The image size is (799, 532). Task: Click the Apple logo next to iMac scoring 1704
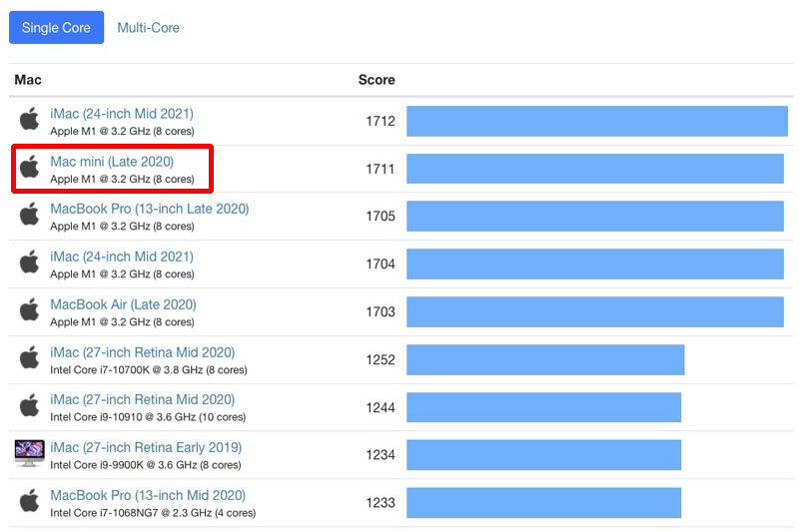29,262
